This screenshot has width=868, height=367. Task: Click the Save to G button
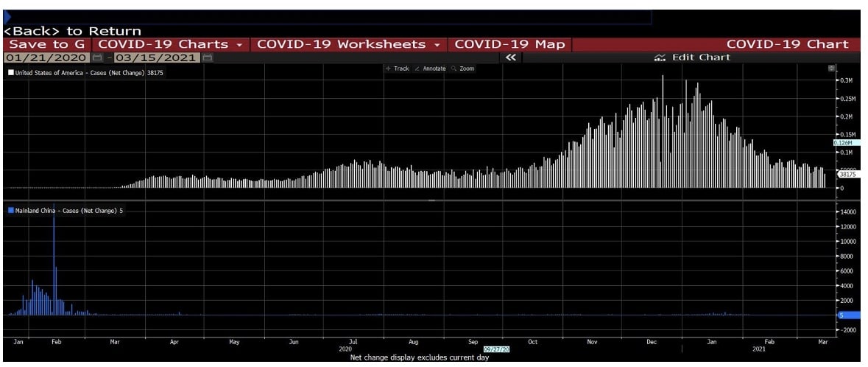(46, 44)
